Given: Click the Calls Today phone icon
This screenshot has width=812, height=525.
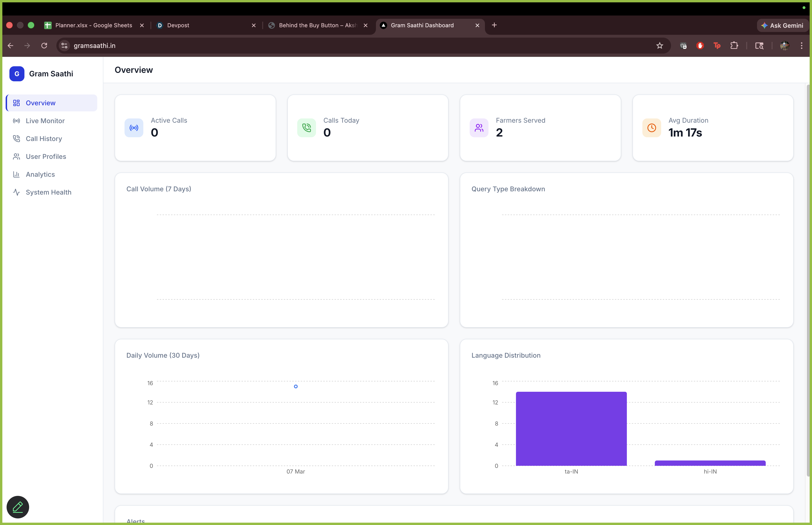Looking at the screenshot, I should 306,128.
